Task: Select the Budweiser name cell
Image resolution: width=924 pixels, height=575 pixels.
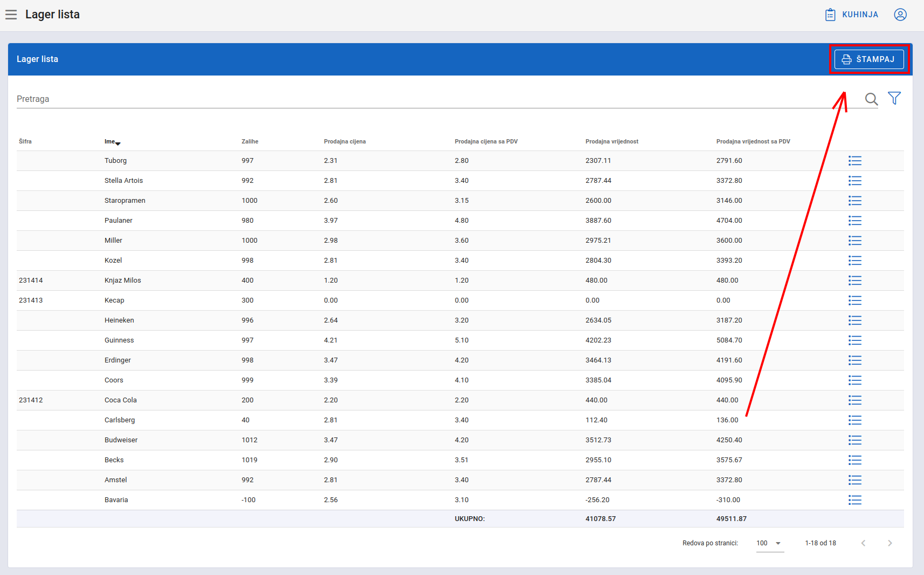Action: (x=121, y=440)
